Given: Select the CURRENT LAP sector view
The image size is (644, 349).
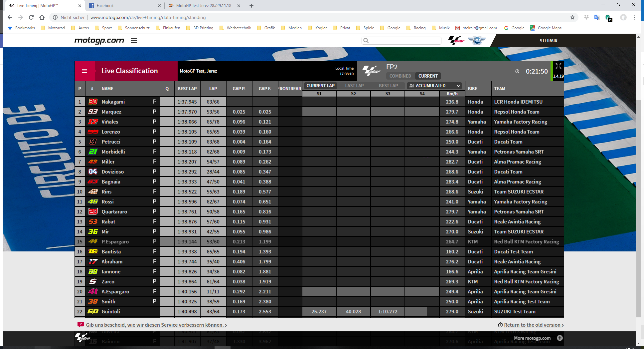Looking at the screenshot, I should 320,86.
